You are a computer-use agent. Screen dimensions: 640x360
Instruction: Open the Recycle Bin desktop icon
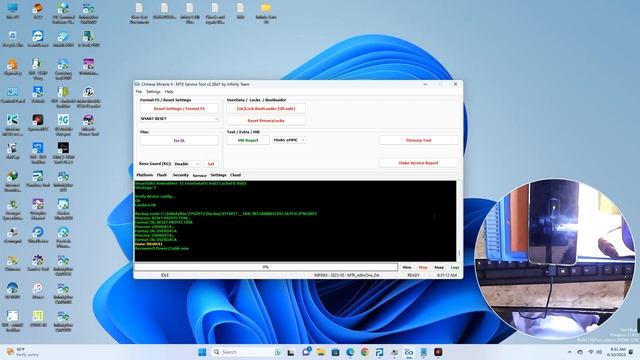tap(12, 38)
